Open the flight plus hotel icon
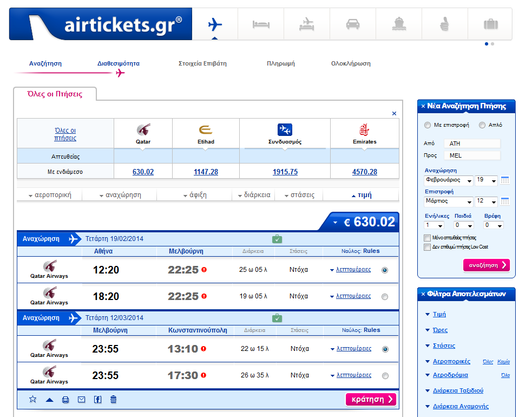The height and width of the screenshot is (417, 532). tap(307, 24)
